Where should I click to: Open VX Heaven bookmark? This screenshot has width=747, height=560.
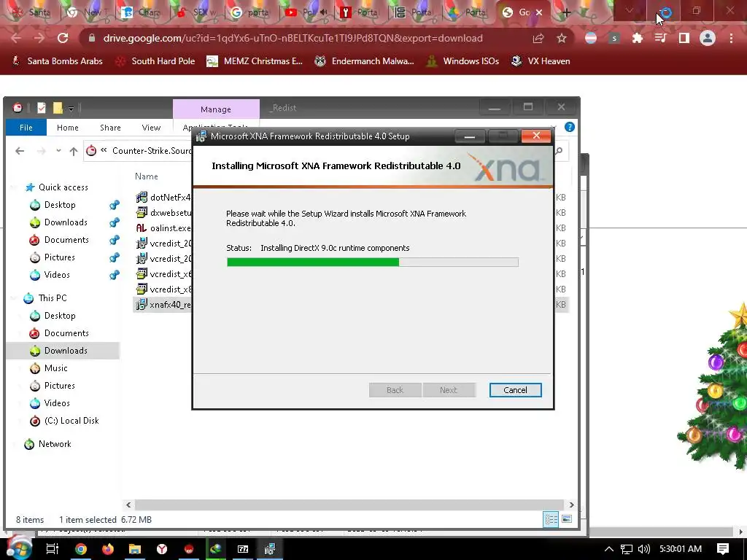pyautogui.click(x=541, y=61)
